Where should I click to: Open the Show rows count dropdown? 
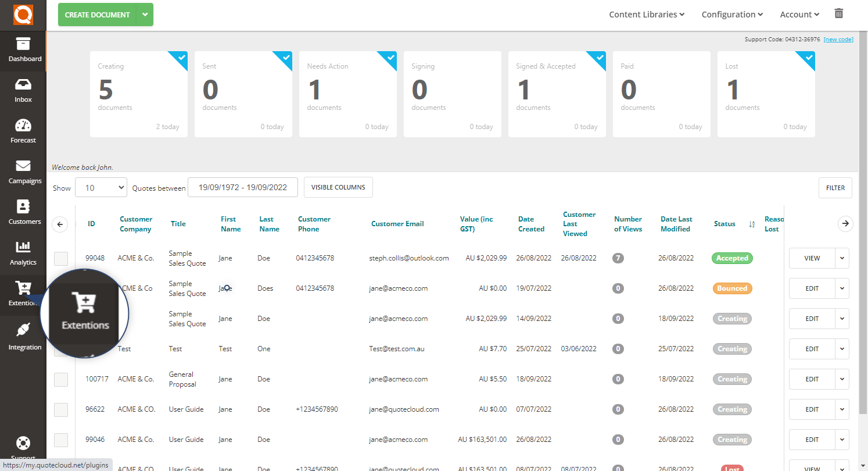coord(101,187)
